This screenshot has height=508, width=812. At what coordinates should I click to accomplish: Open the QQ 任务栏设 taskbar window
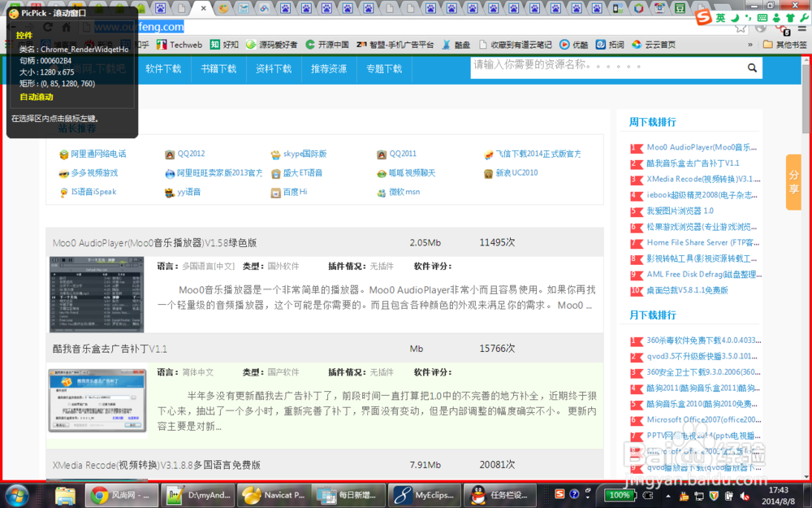(499, 495)
